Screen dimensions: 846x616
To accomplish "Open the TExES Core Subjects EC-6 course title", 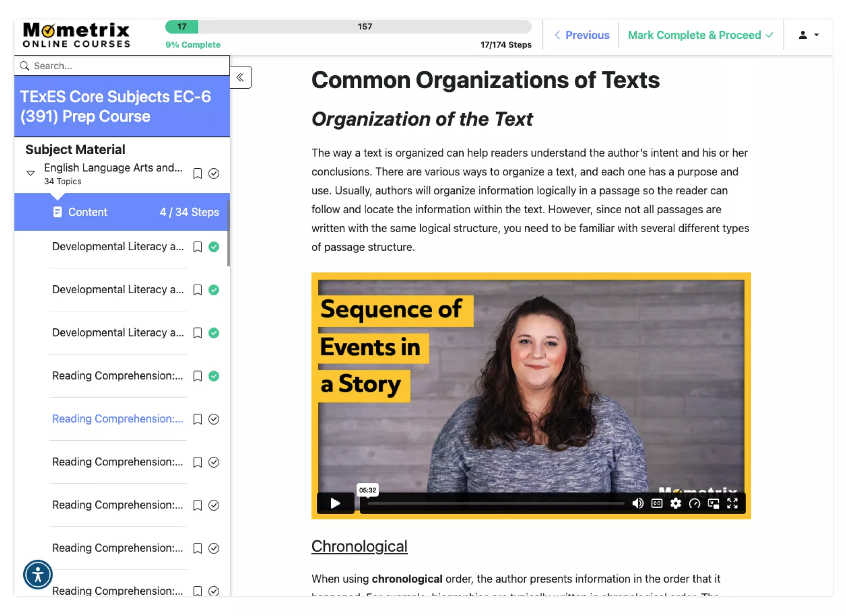I will point(116,107).
